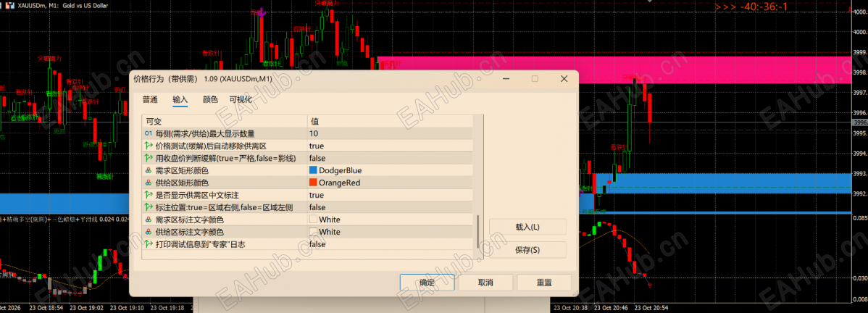Open the 颜色 tab
868x313 pixels.
point(210,100)
